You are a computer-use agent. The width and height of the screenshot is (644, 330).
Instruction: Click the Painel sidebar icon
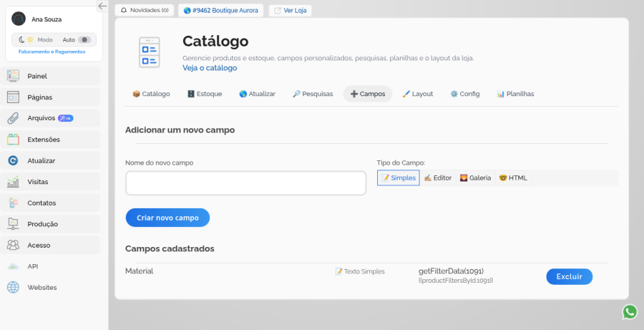click(x=13, y=76)
